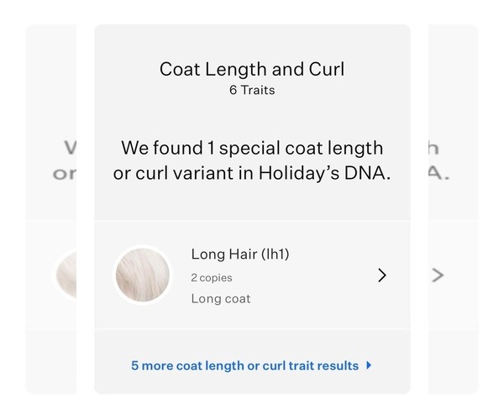
Task: Select the "Long Hair (lh1)" trait name
Action: coord(240,254)
